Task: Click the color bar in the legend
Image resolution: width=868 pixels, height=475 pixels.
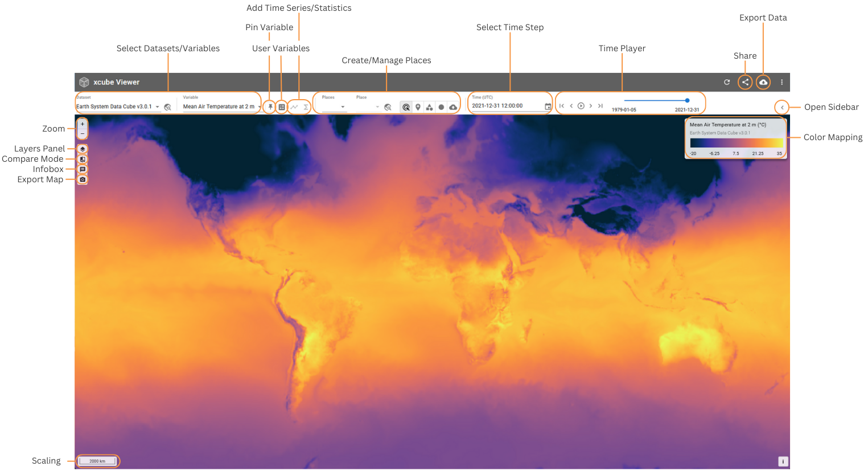Action: [736, 144]
